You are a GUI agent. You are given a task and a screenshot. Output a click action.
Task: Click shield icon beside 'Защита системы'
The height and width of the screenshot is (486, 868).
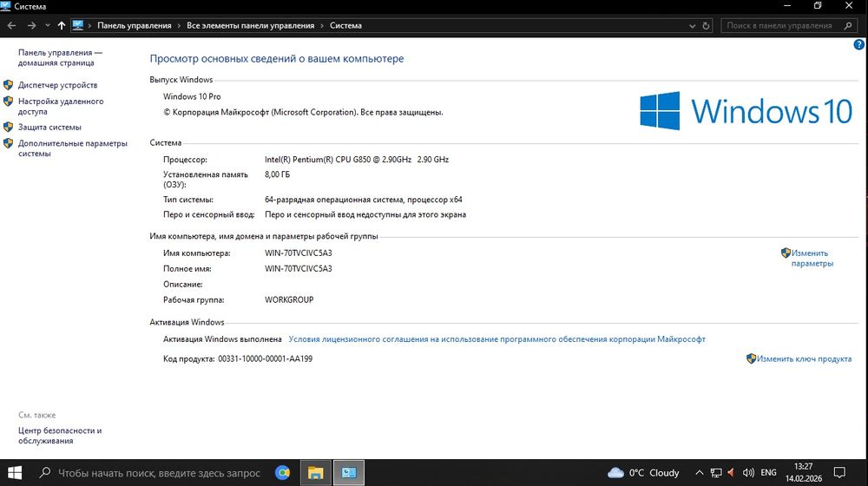9,127
